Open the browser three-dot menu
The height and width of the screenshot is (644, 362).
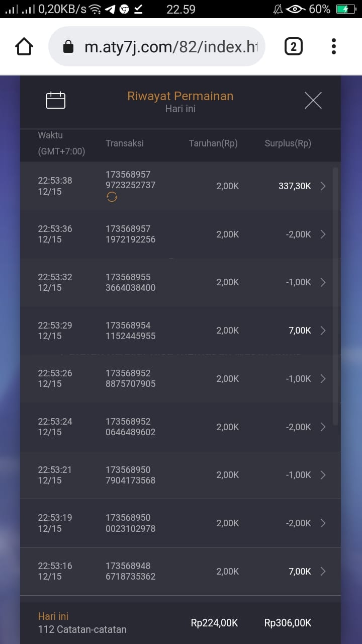point(333,47)
